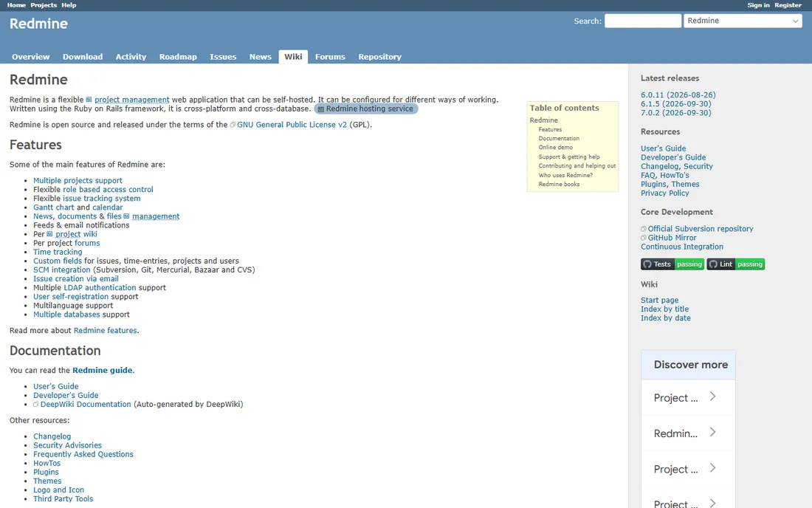Open the Logo and Icon link
Image resolution: width=812 pixels, height=508 pixels.
58,490
